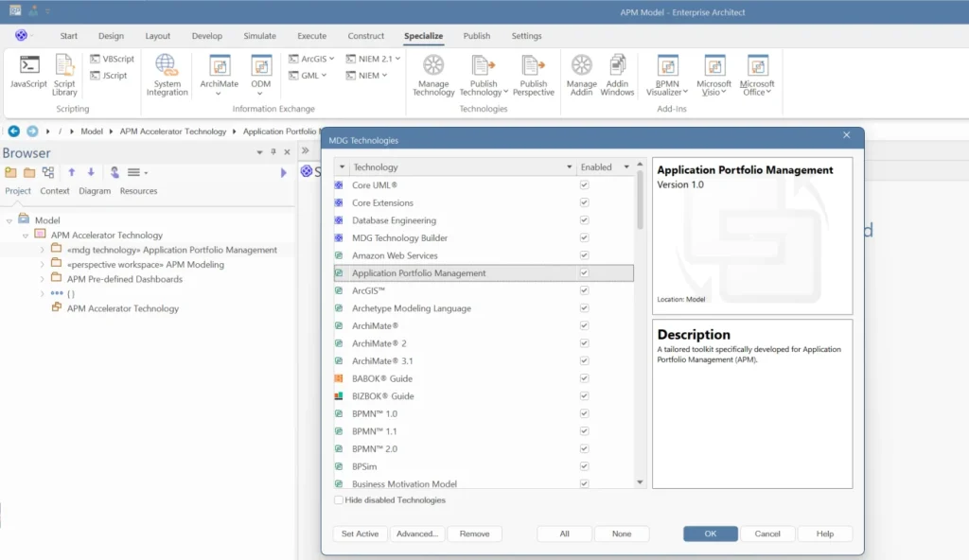Move selected element up in Browser
The height and width of the screenshot is (560, 969).
click(x=72, y=172)
